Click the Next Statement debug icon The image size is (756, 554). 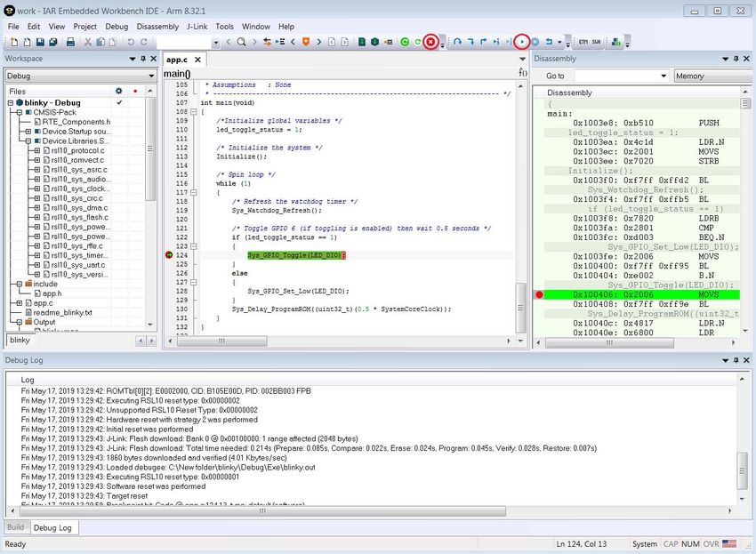point(496,42)
